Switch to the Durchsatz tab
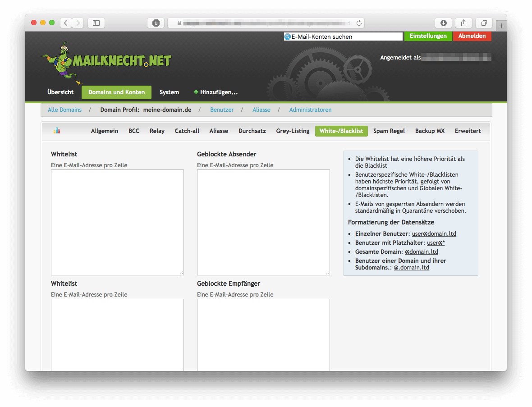 click(252, 131)
